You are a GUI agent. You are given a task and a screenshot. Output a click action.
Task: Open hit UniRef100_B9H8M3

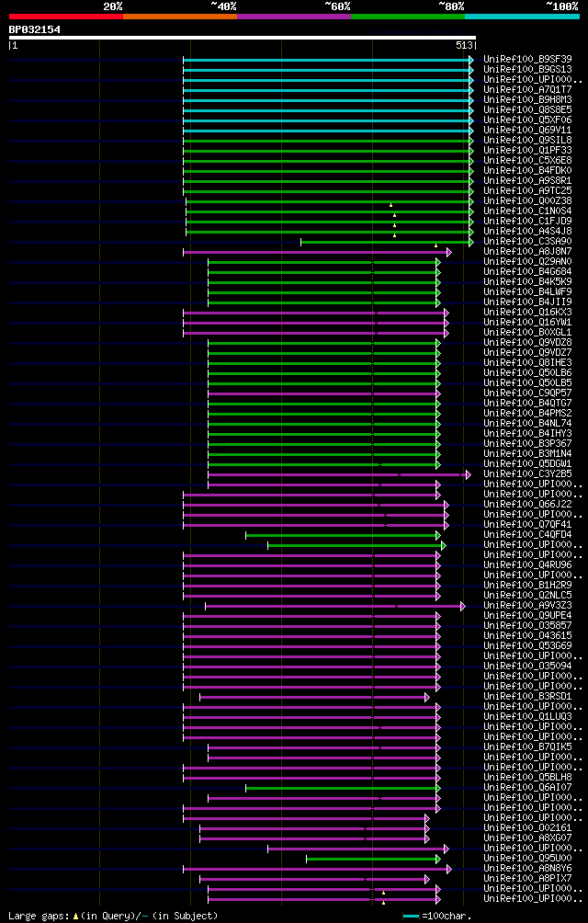(x=527, y=100)
